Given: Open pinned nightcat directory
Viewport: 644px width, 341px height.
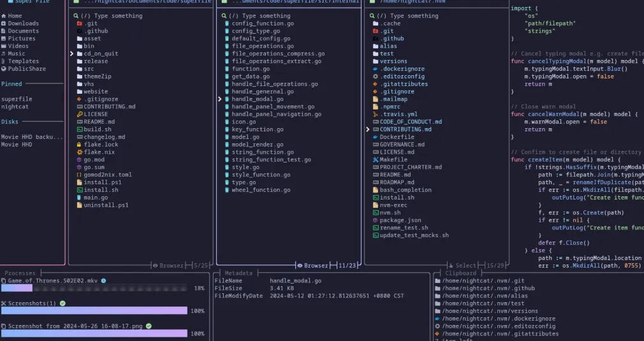Looking at the screenshot, I should coord(15,106).
